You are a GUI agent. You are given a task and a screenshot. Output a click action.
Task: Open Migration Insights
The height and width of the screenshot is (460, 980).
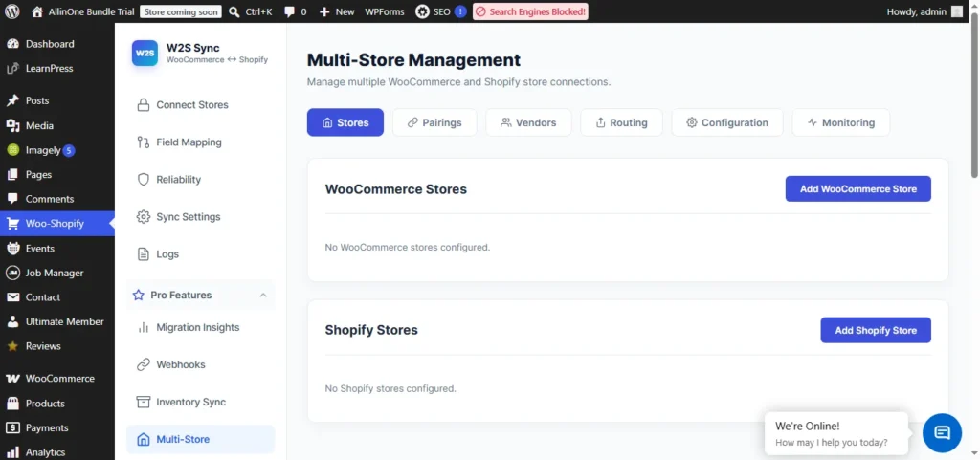tap(201, 328)
